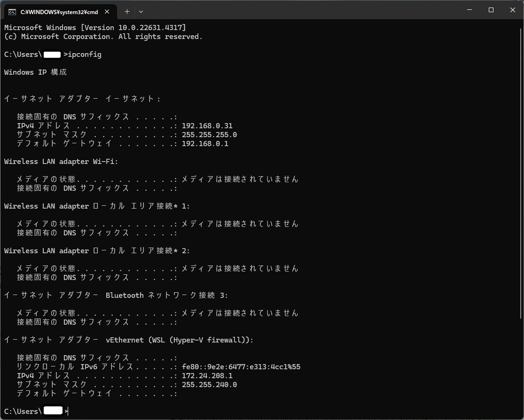Click the vEthernet (WSL (Hyper-V firewall)) heading
Screen dimensions: 524x420
[129, 340]
